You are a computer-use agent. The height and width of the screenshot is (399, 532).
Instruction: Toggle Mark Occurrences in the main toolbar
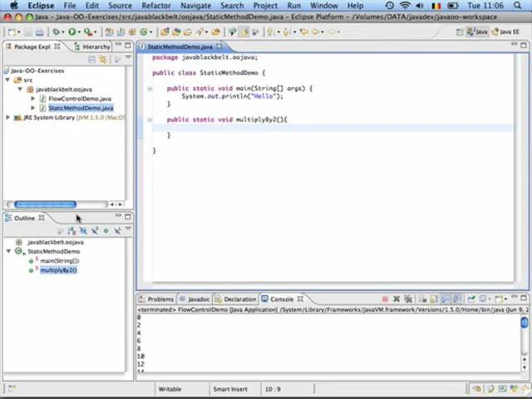pos(244,32)
